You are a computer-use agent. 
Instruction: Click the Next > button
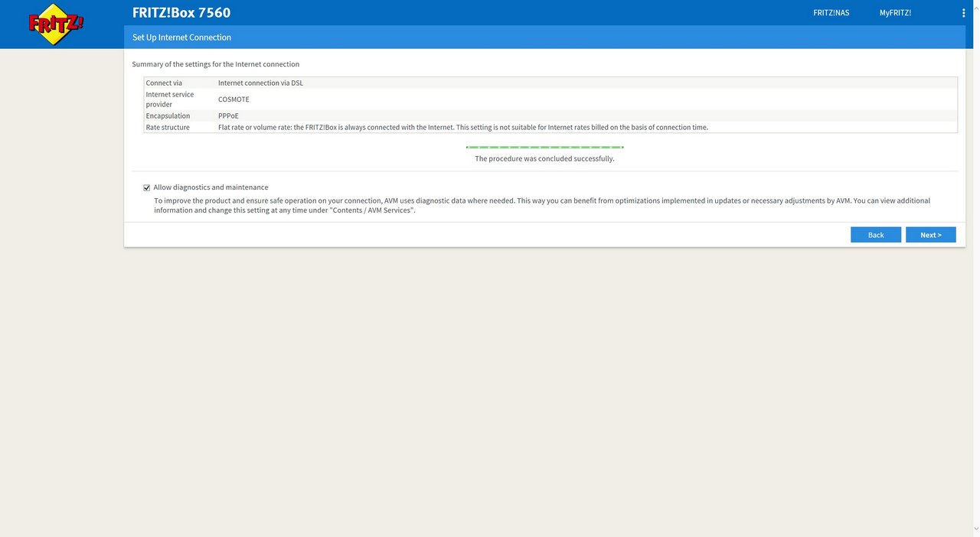931,235
